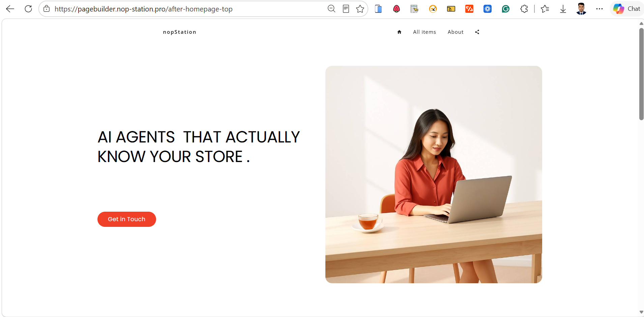The width and height of the screenshot is (644, 317).
Task: Click the nopStation logo text
Action: [x=179, y=32]
